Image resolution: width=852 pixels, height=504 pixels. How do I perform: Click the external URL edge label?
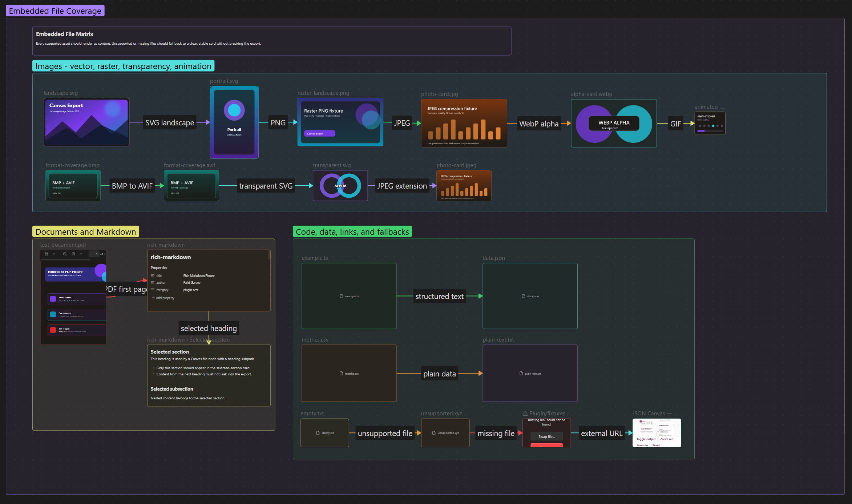[x=602, y=434]
